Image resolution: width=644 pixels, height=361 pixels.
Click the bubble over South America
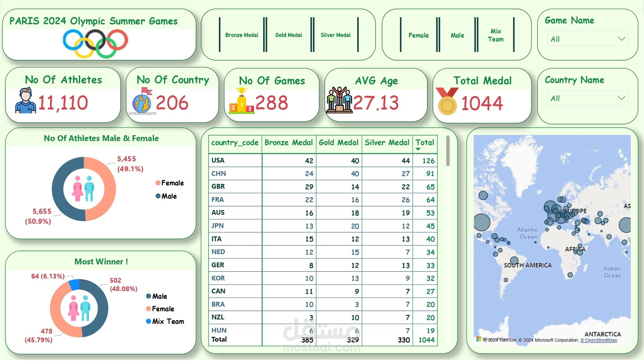click(x=514, y=261)
